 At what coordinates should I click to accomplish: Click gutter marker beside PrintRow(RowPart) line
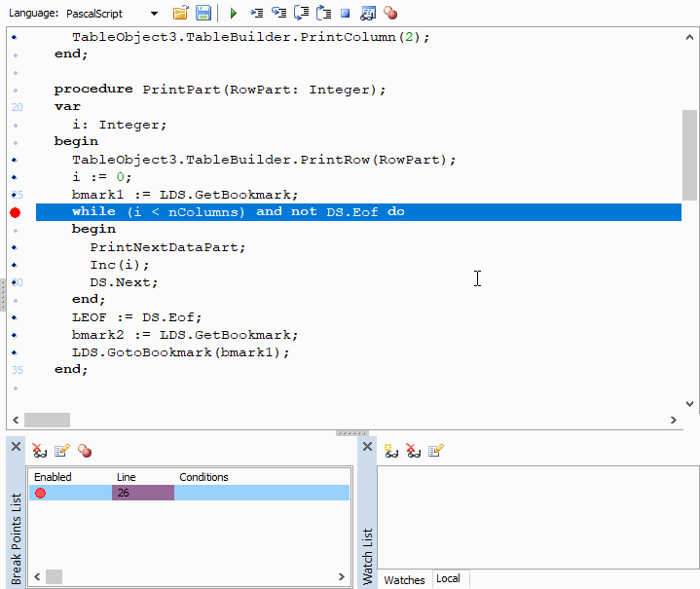(x=15, y=160)
